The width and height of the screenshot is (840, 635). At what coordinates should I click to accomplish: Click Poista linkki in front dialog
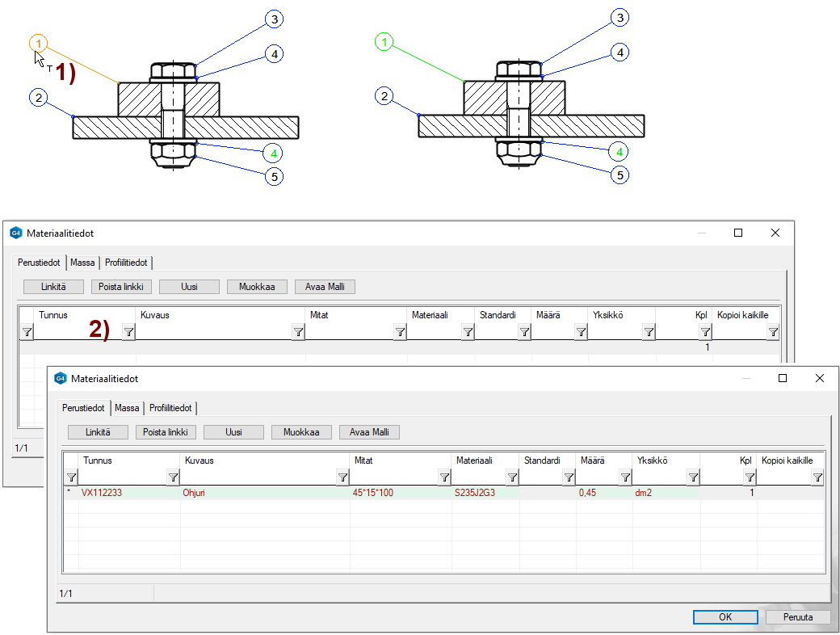166,432
